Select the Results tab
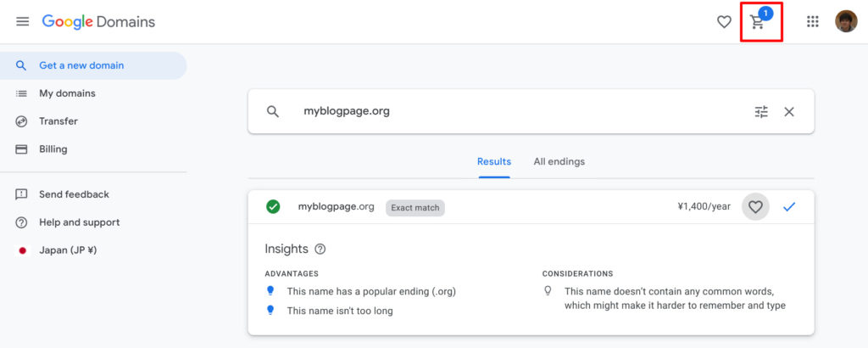 click(494, 162)
